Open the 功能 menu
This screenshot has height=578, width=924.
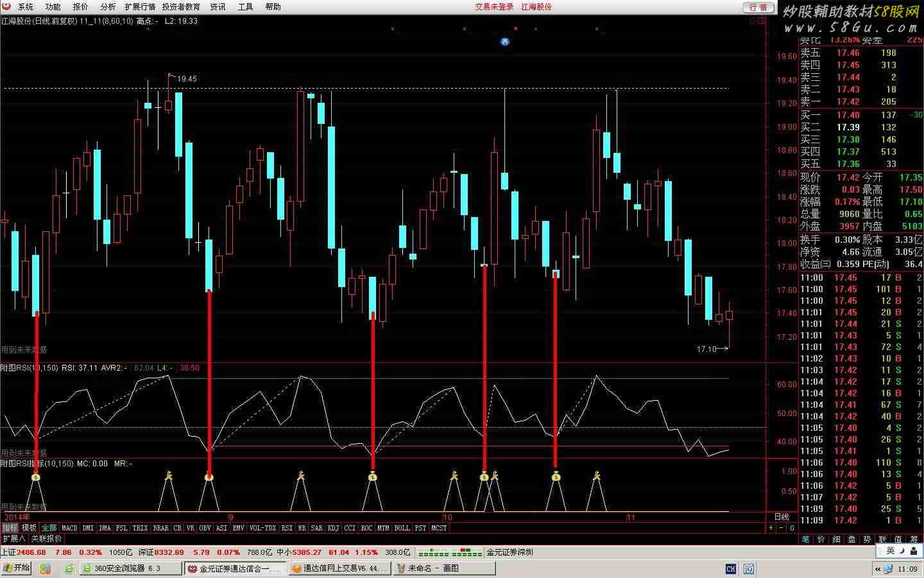click(x=53, y=6)
